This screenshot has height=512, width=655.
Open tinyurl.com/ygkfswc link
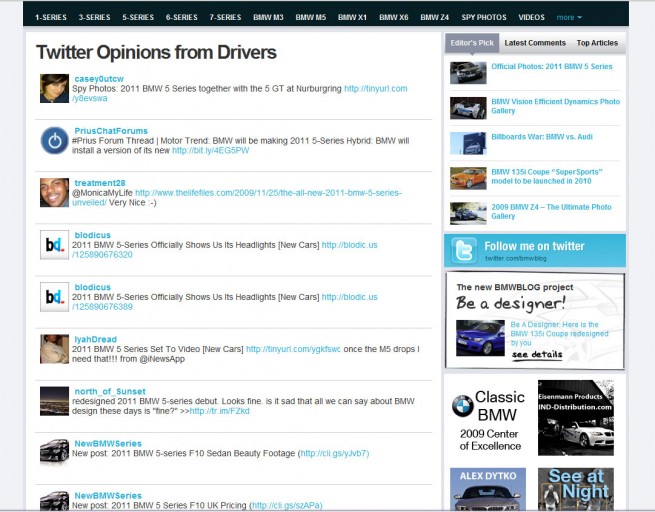(x=293, y=349)
